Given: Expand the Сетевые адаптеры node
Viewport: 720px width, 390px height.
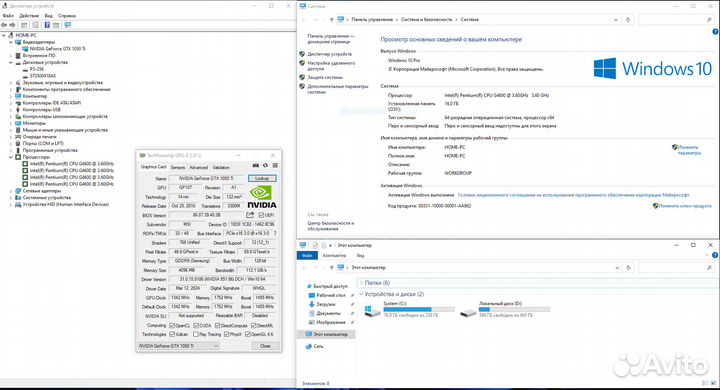Looking at the screenshot, I should tap(11, 191).
